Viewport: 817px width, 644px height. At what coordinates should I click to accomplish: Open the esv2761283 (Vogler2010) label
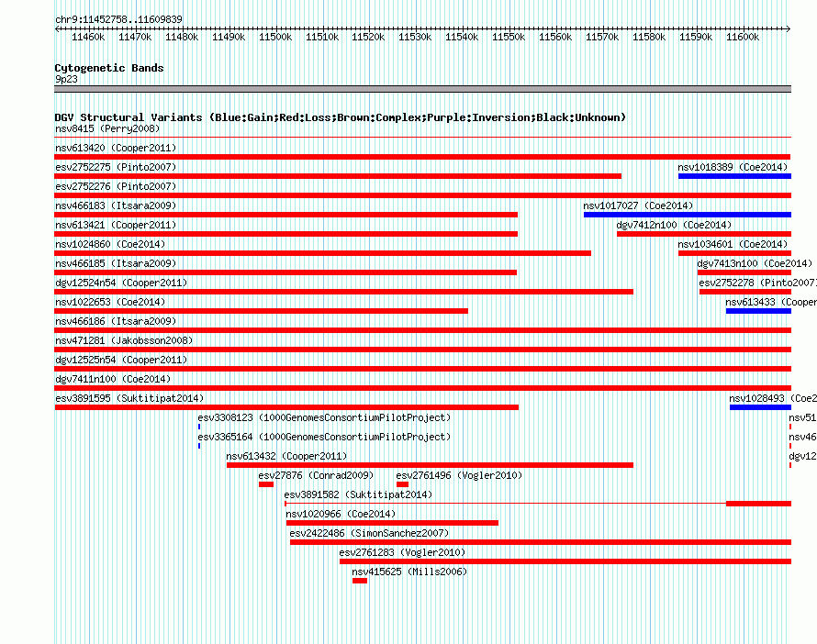[402, 552]
